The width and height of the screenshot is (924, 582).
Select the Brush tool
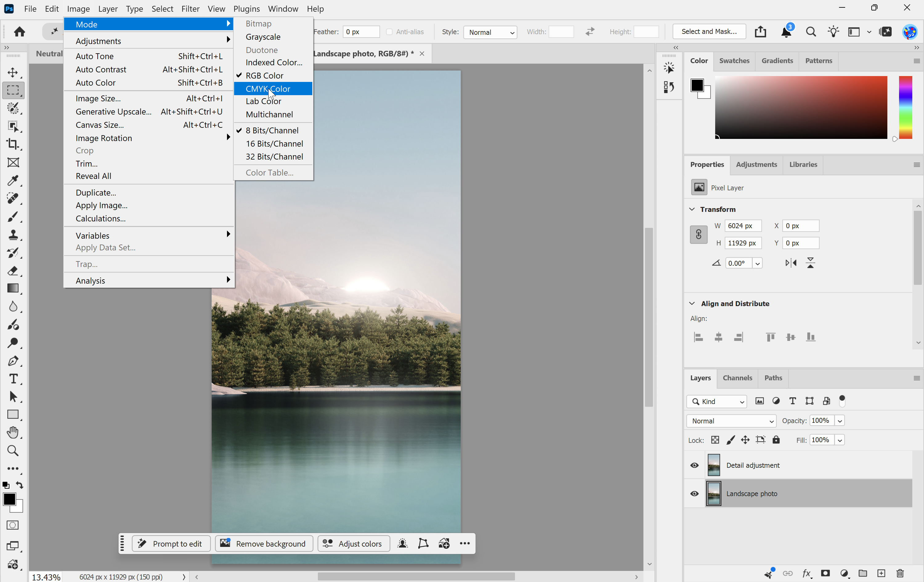tap(13, 216)
